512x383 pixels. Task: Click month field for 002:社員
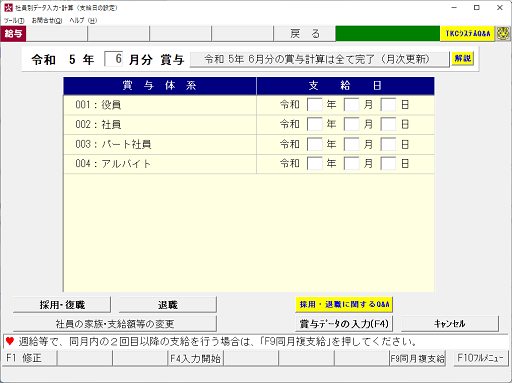click(x=352, y=124)
